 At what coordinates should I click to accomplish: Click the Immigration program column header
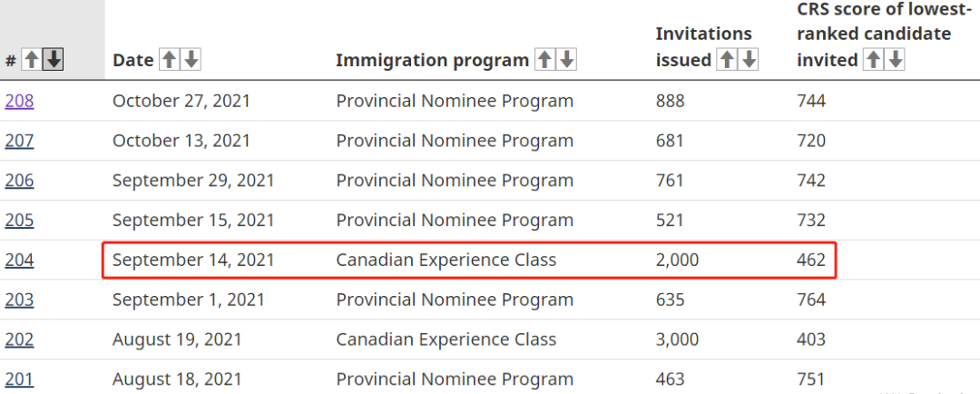(x=432, y=61)
